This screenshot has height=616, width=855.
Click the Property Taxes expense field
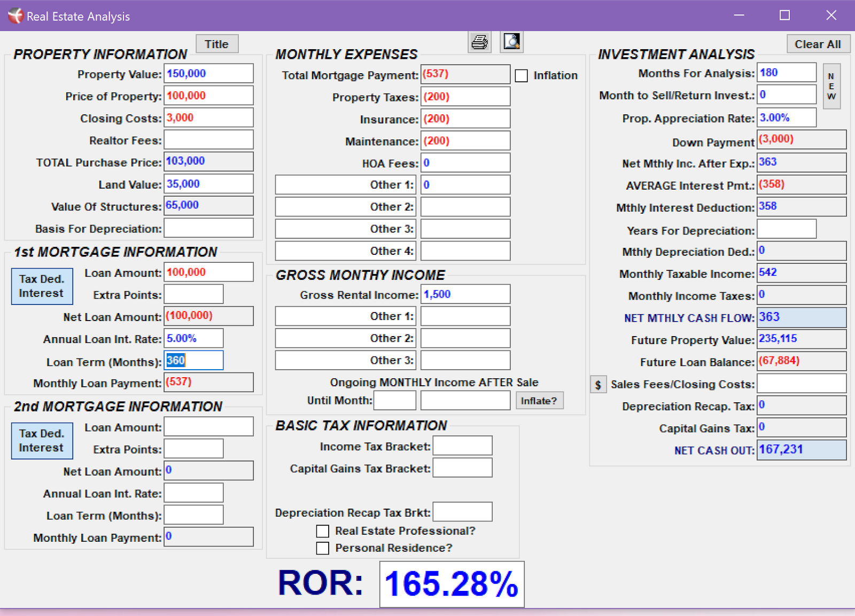[x=465, y=97]
